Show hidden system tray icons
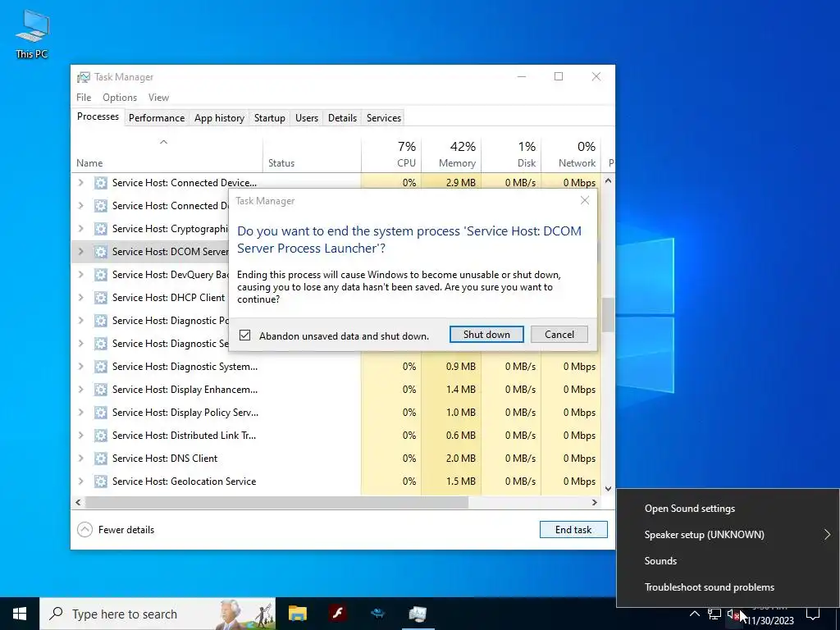840x630 pixels. pyautogui.click(x=694, y=614)
